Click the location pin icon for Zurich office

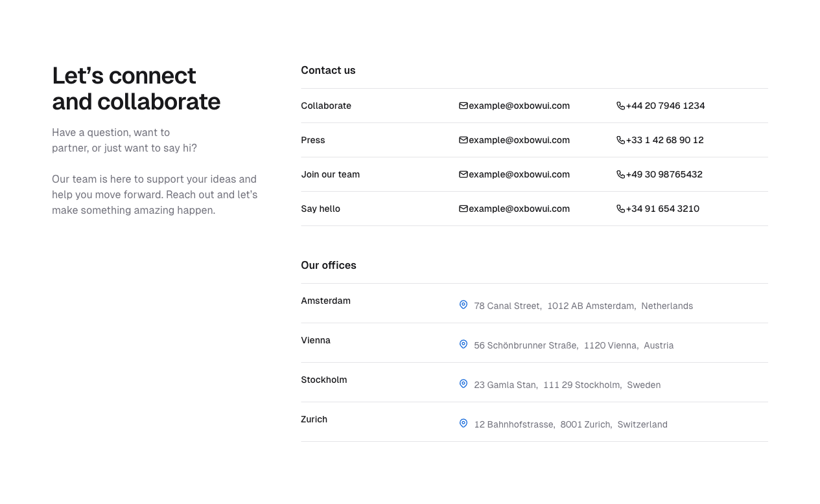pos(463,423)
